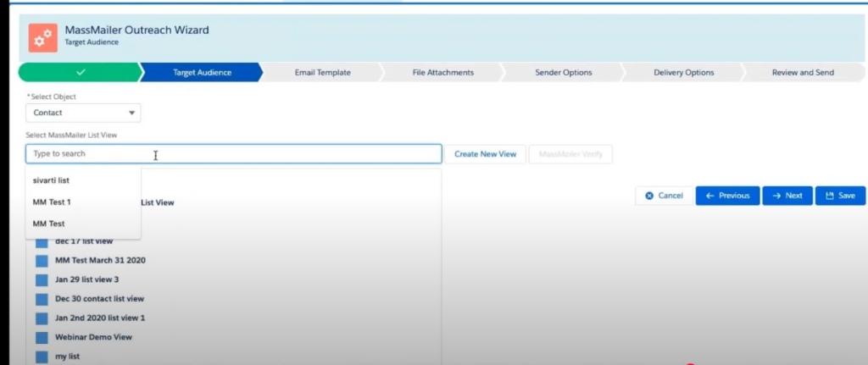This screenshot has width=868, height=365.
Task: Select the MM Test March 31 2020 entry
Action: 100,260
